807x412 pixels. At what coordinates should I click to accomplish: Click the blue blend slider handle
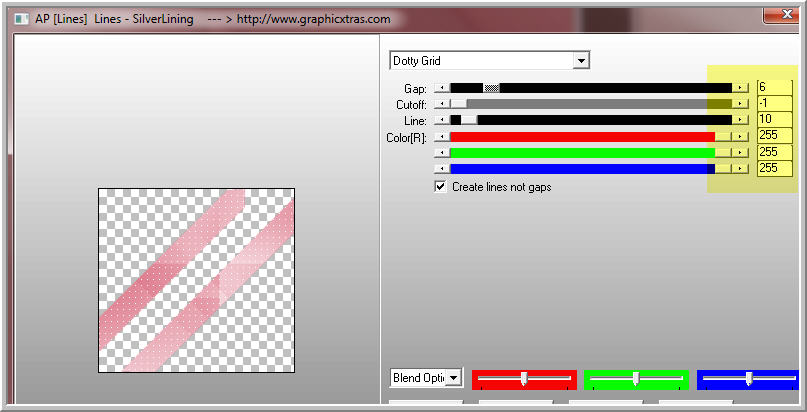(749, 379)
